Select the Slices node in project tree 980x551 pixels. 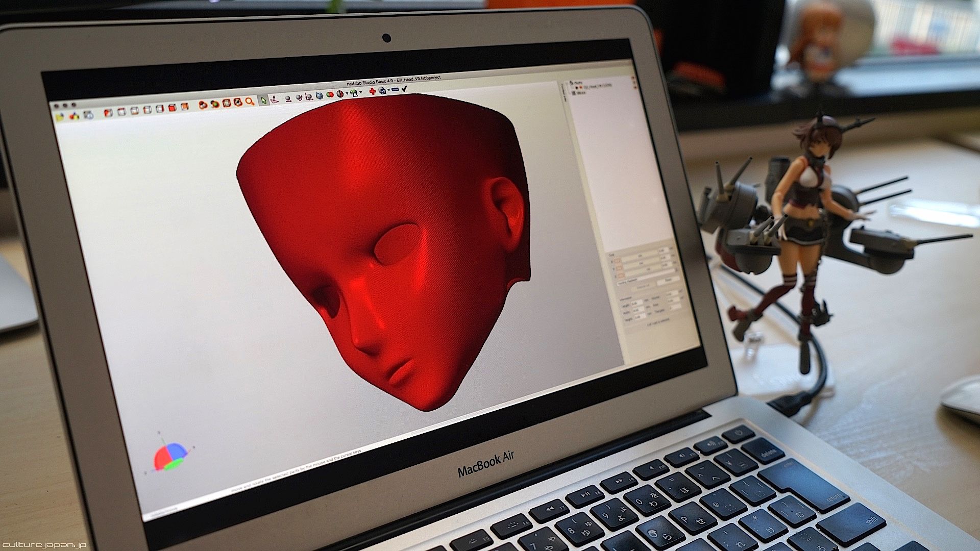(580, 93)
